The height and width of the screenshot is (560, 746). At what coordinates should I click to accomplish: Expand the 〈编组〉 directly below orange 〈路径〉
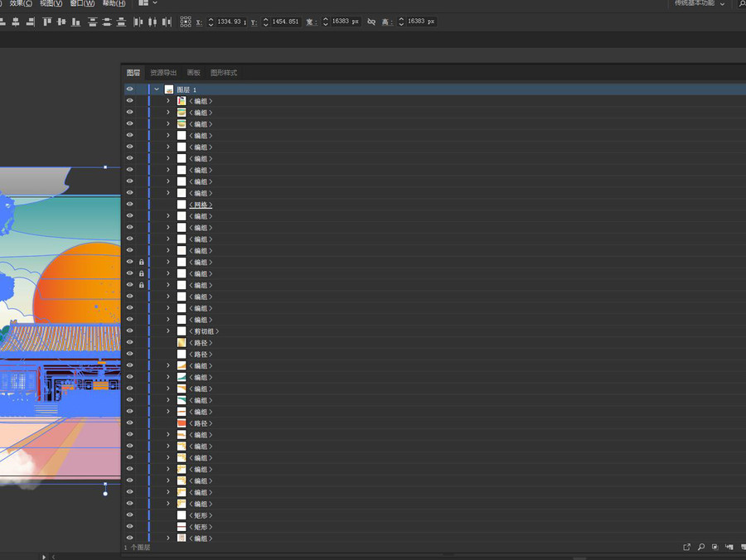click(x=168, y=435)
